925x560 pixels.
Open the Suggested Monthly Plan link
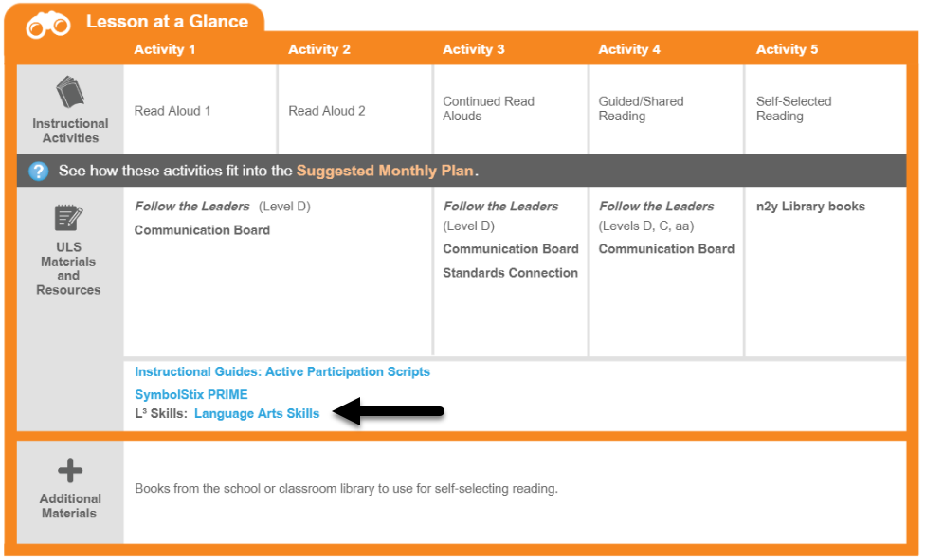tap(385, 171)
